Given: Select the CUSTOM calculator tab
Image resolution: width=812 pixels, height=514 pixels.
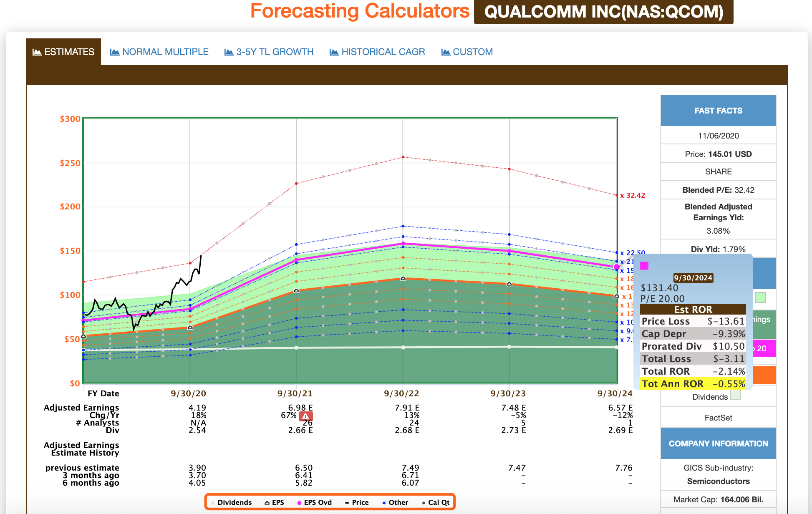Looking at the screenshot, I should (467, 52).
